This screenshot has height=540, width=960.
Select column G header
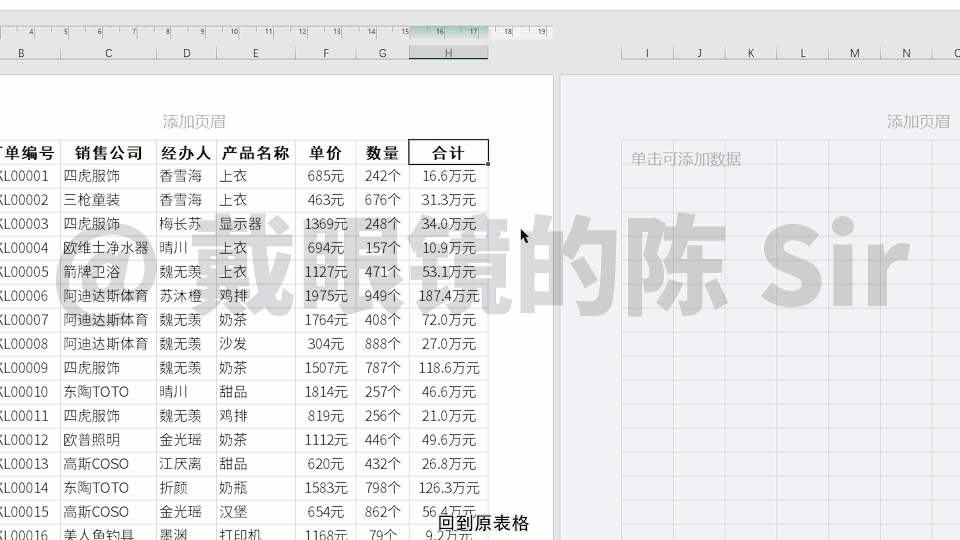tap(383, 53)
